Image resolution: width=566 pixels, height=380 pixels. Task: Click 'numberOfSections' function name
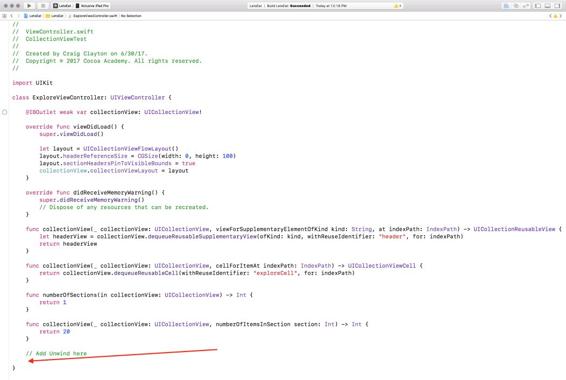coord(70,295)
